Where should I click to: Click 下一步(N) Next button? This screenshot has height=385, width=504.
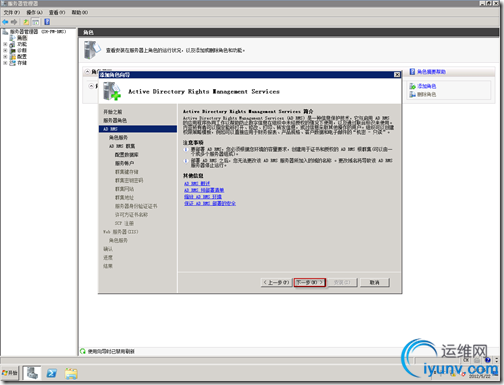coord(310,282)
